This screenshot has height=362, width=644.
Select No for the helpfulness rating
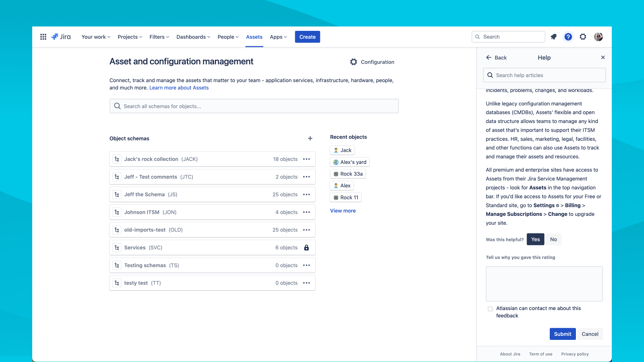[x=553, y=239]
